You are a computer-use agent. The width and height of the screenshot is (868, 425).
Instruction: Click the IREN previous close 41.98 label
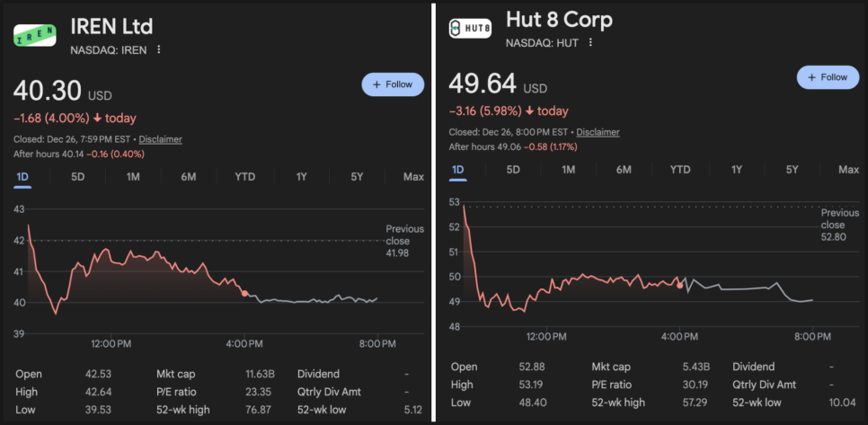pyautogui.click(x=397, y=241)
